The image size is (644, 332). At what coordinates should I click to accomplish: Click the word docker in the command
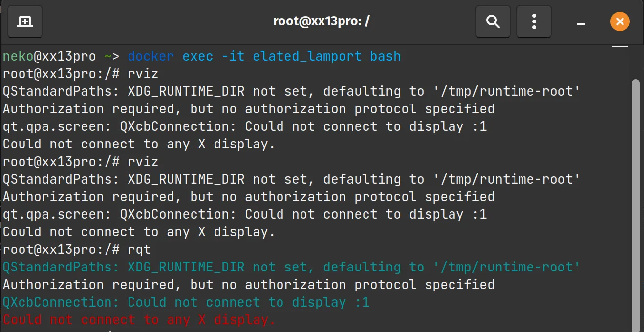[150, 56]
